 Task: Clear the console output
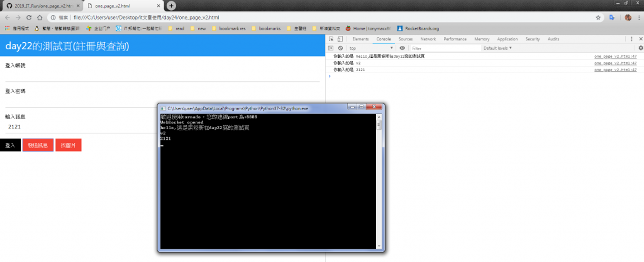pos(340,48)
